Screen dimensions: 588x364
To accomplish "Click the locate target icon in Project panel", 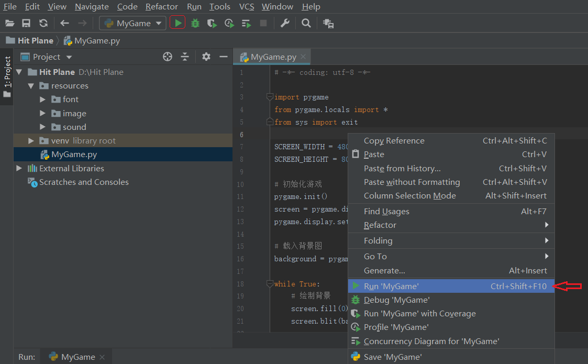I will (168, 57).
